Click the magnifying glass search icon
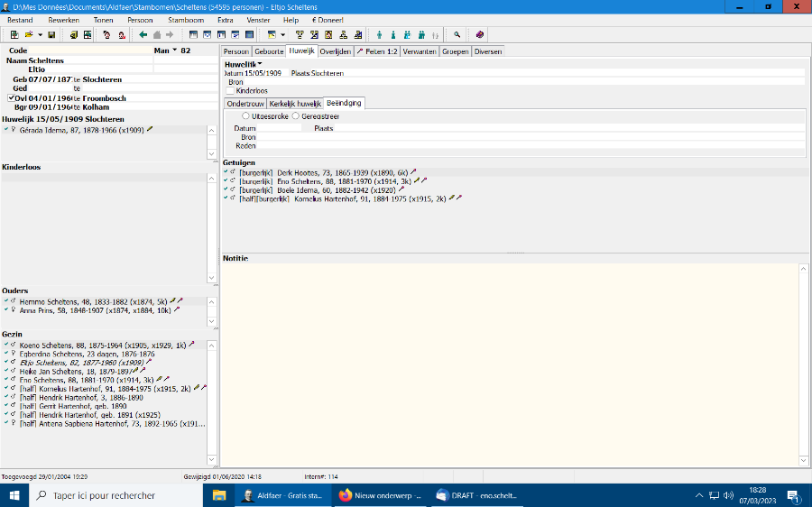Viewport: 812px width, 507px height. point(457,35)
